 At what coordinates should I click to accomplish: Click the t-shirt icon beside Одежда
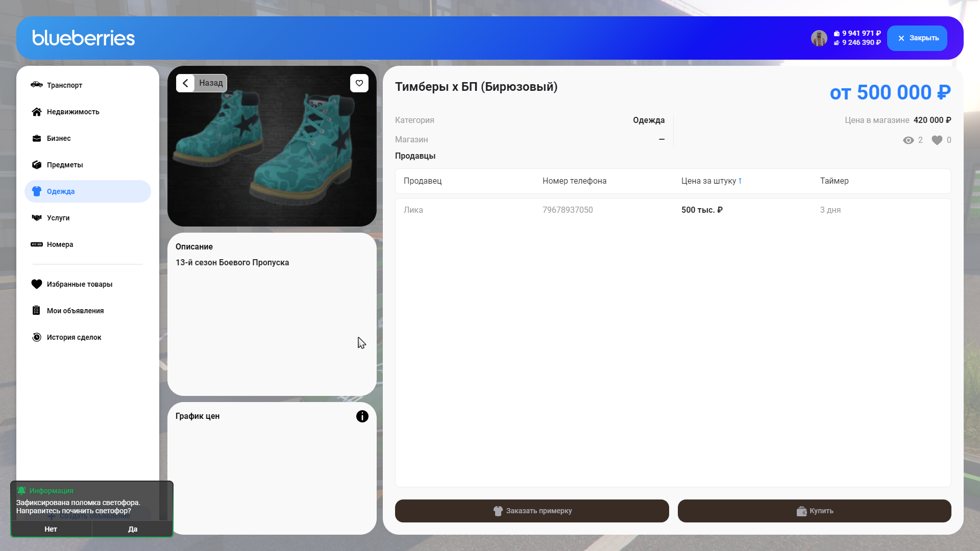point(37,191)
